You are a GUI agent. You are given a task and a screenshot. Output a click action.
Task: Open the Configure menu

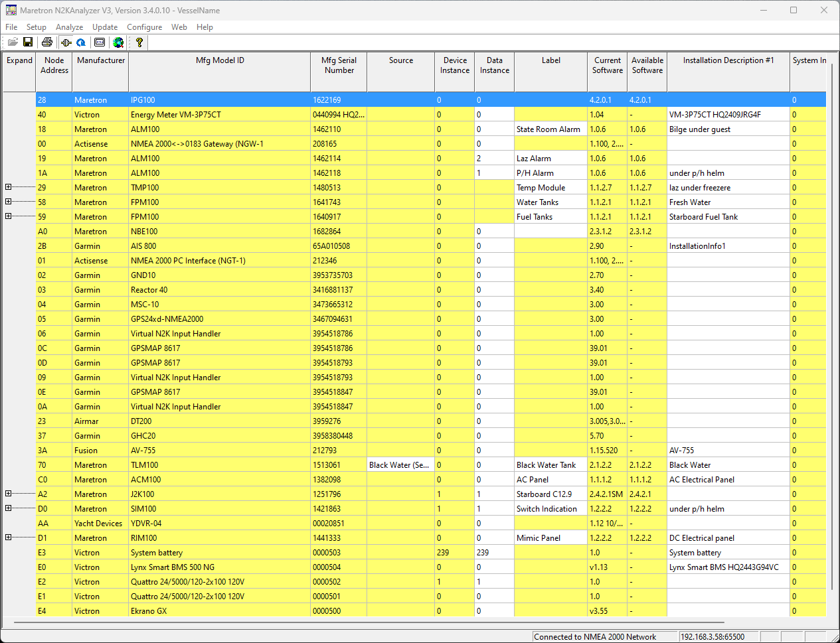(145, 27)
